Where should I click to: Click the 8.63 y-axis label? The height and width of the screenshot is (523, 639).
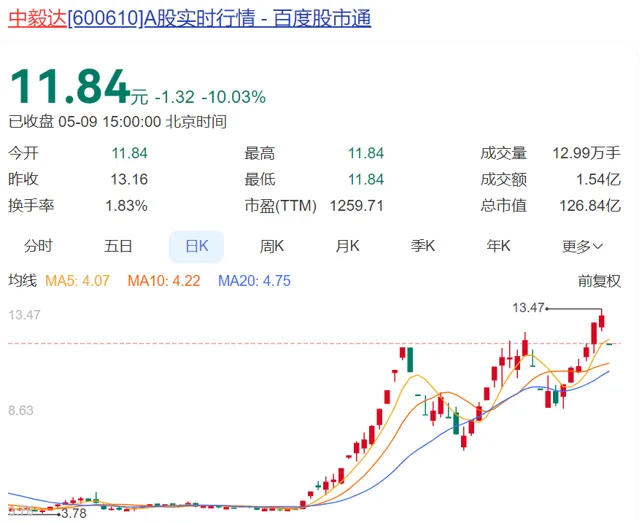click(21, 410)
